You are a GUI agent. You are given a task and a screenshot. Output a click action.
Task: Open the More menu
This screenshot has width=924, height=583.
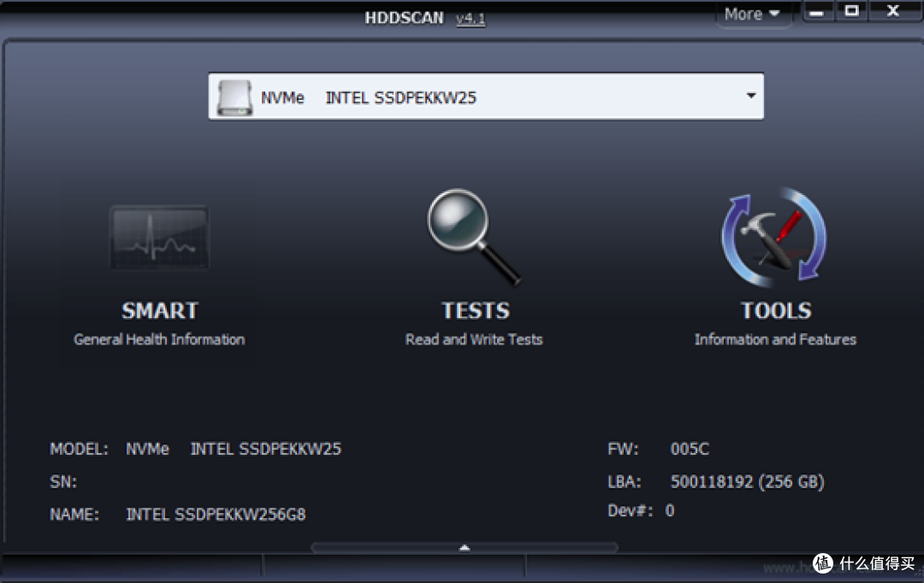point(752,14)
